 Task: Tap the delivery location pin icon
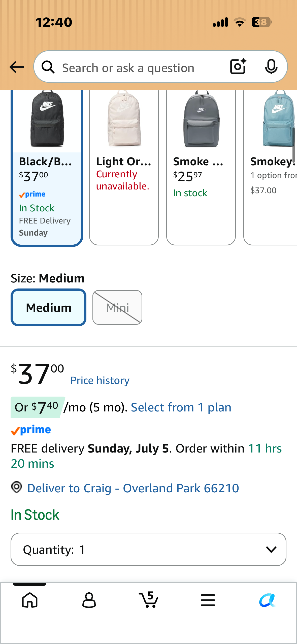point(17,487)
